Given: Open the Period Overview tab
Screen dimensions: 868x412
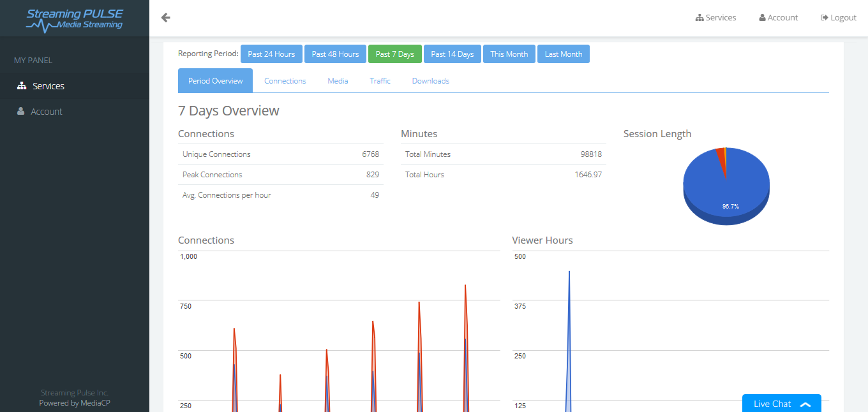Looking at the screenshot, I should pos(215,81).
